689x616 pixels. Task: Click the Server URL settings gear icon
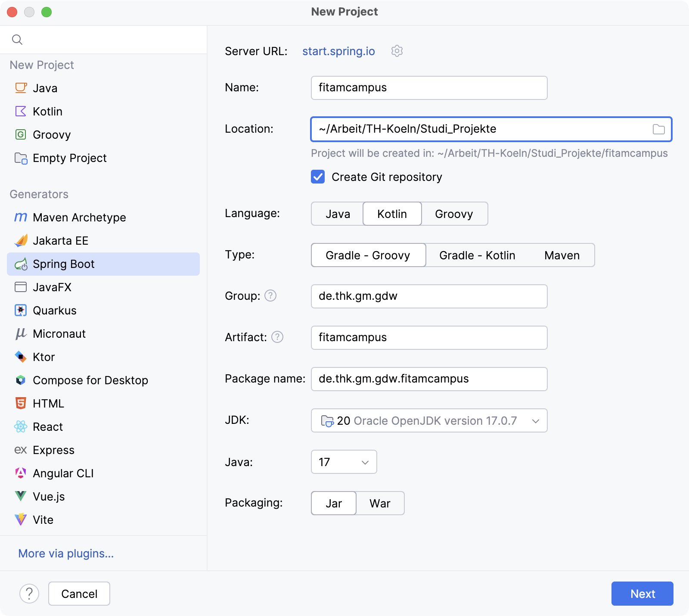click(397, 51)
